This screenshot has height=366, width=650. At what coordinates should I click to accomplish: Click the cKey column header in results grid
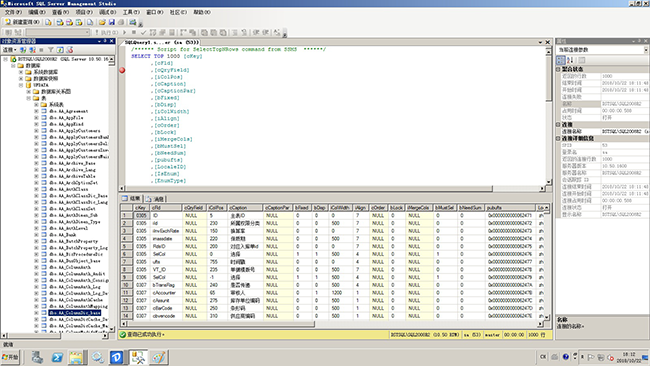[x=141, y=207]
